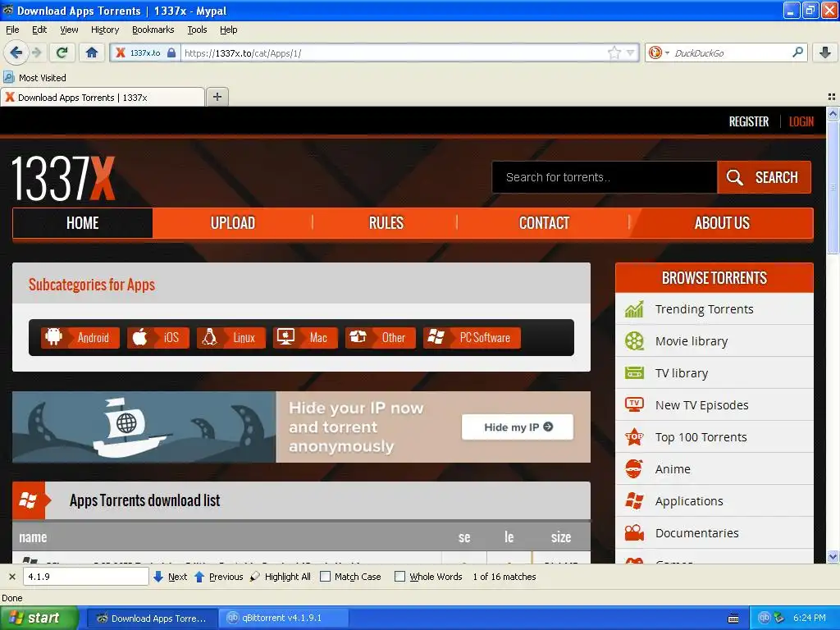Open the address bar history dropdown
This screenshot has height=630, width=840.
coord(631,52)
